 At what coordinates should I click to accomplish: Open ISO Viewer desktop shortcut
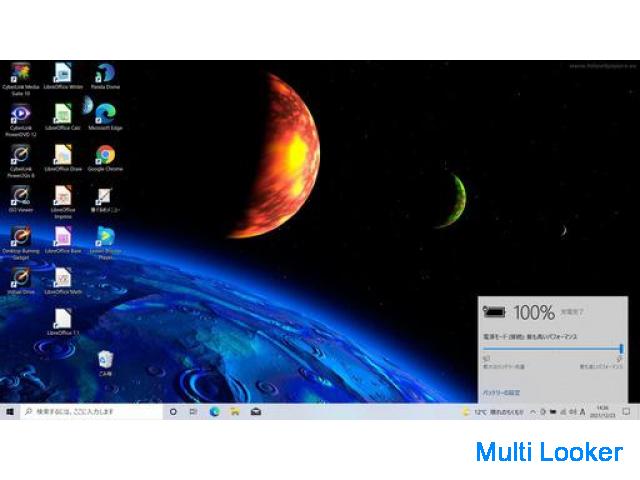20,196
